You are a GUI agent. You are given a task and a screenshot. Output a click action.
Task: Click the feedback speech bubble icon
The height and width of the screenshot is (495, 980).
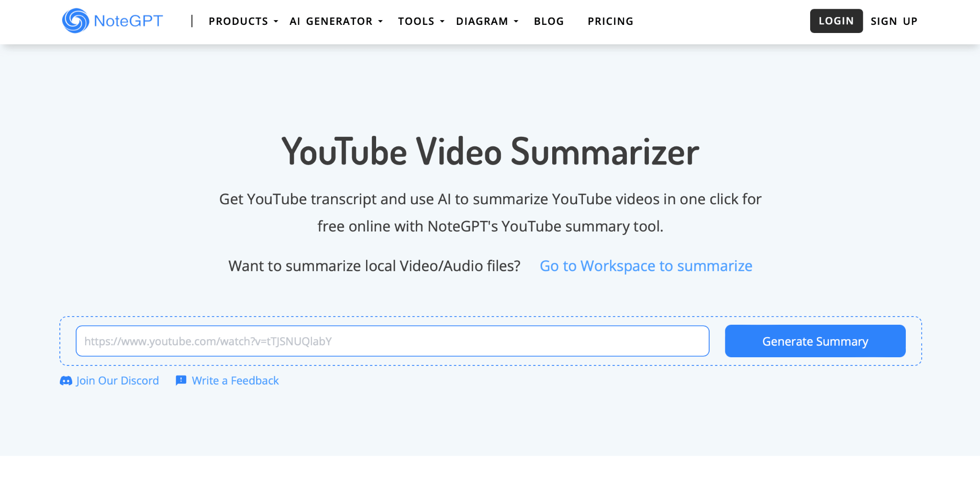click(181, 380)
